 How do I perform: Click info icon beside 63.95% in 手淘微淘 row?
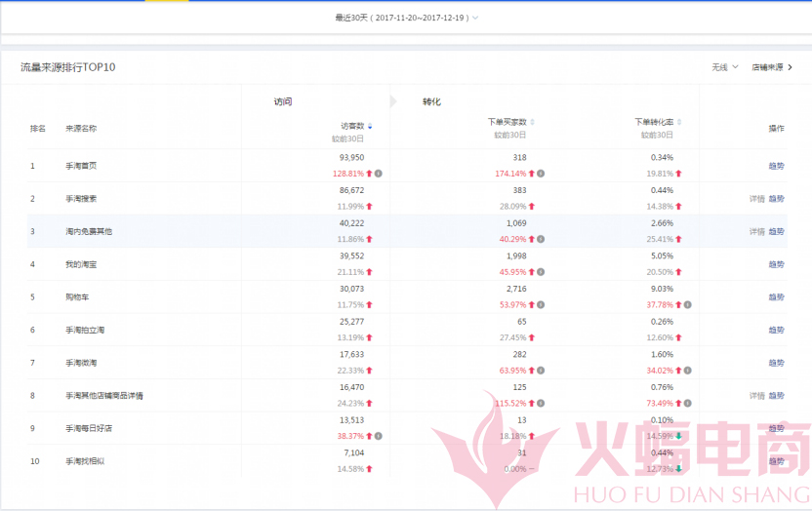(x=541, y=371)
